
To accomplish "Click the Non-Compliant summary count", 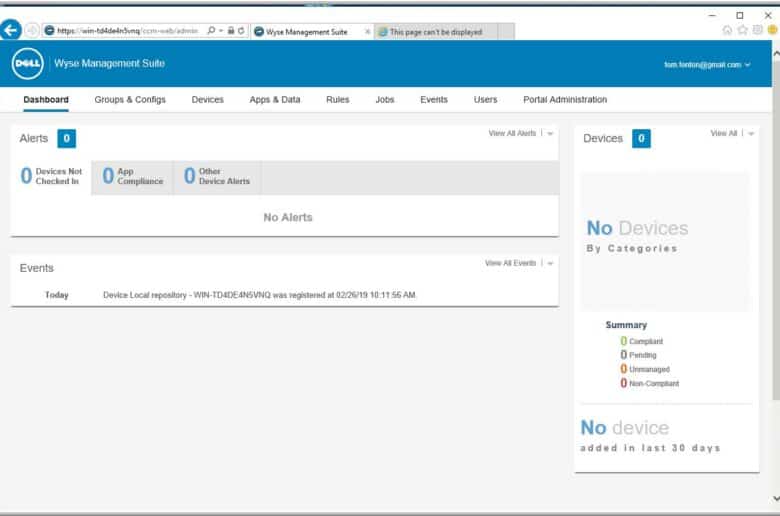I will click(623, 383).
